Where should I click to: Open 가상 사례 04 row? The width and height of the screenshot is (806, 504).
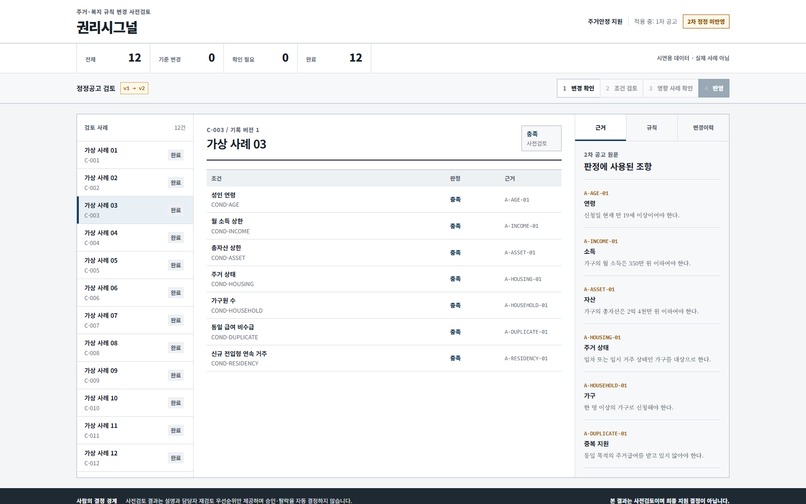pos(135,238)
